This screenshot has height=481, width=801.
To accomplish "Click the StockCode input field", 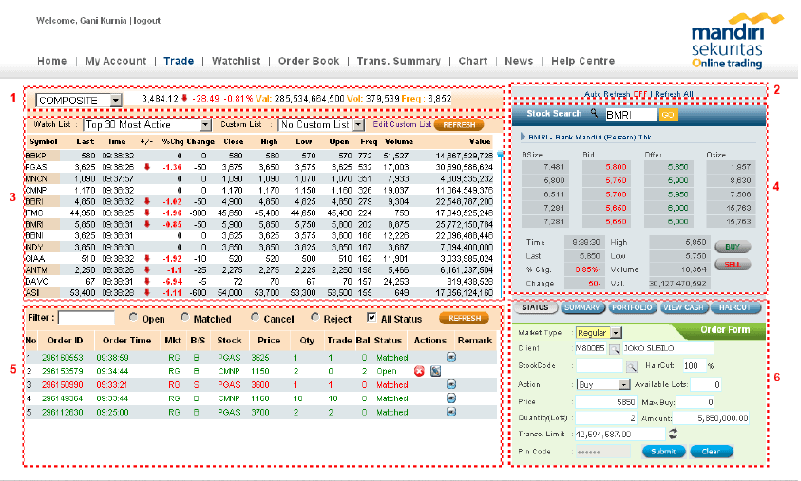I will pos(600,366).
